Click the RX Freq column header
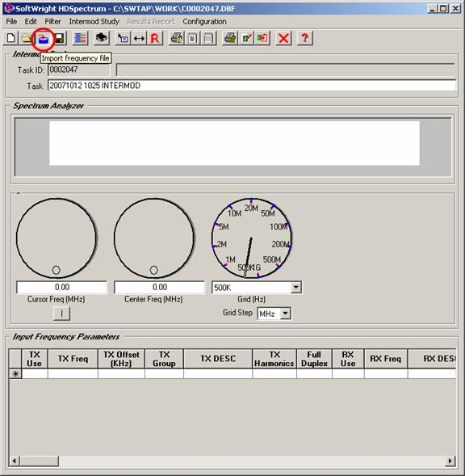The width and height of the screenshot is (465, 476). click(x=386, y=359)
